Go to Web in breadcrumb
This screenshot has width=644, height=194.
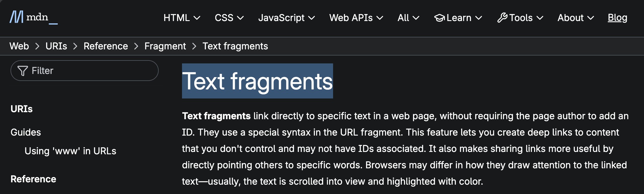coord(19,46)
